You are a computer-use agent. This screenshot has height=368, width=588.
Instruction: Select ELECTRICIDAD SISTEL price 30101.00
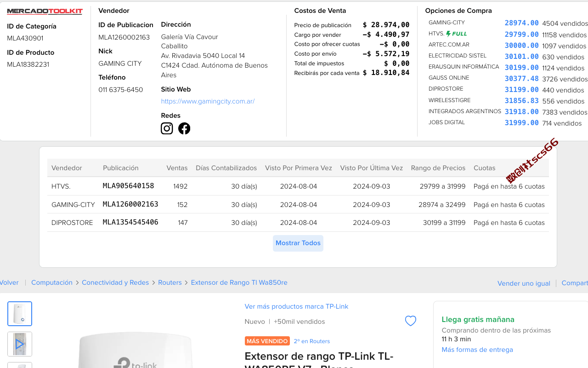tap(521, 57)
